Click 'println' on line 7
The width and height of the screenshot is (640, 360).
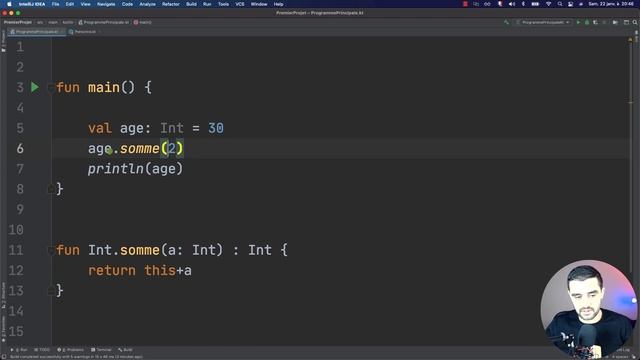[116, 169]
